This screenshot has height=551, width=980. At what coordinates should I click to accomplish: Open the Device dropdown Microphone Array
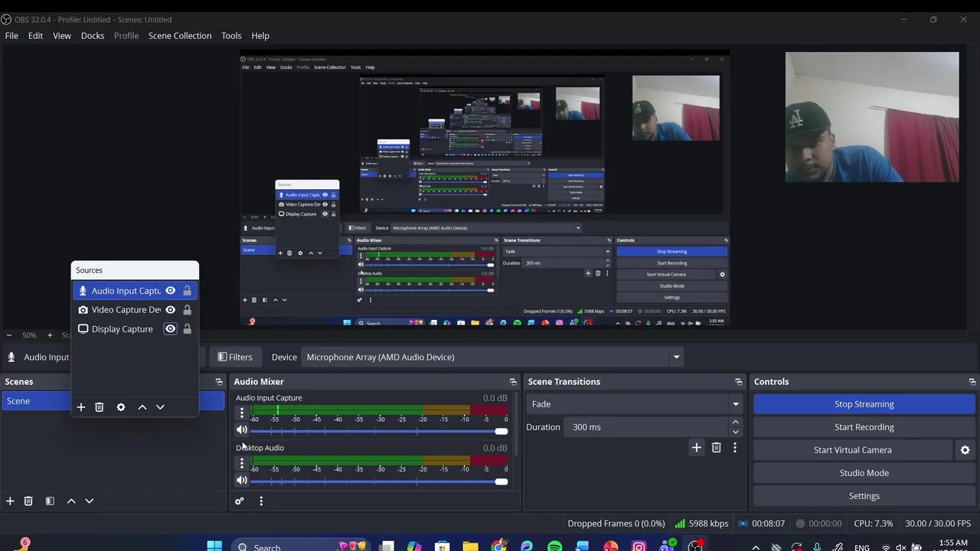[494, 357]
